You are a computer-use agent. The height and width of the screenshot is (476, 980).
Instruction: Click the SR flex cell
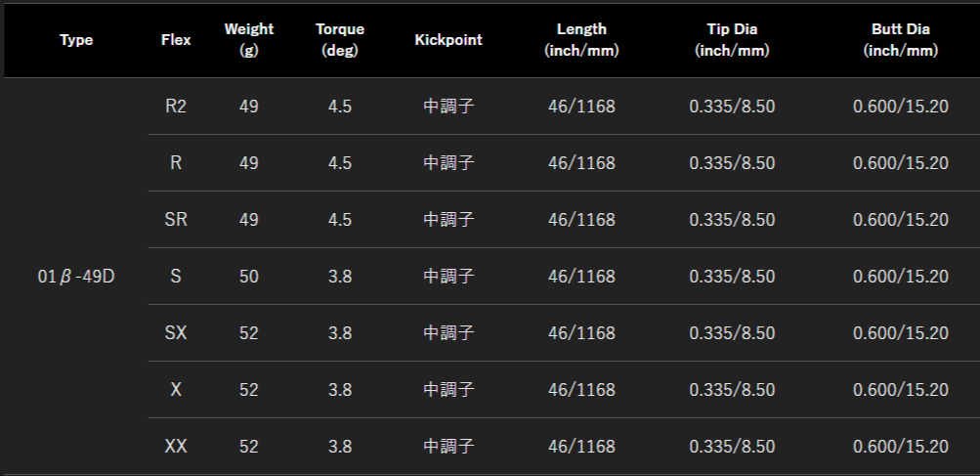point(176,220)
